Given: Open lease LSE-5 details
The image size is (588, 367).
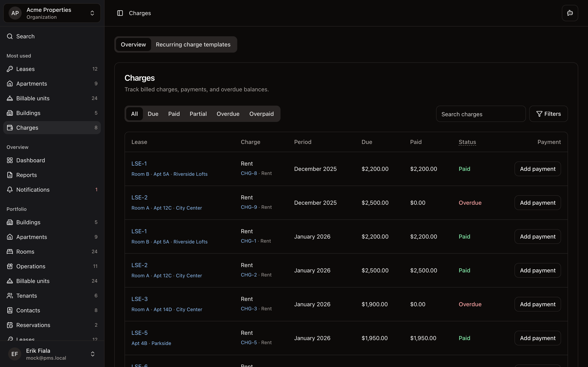Looking at the screenshot, I should (139, 333).
